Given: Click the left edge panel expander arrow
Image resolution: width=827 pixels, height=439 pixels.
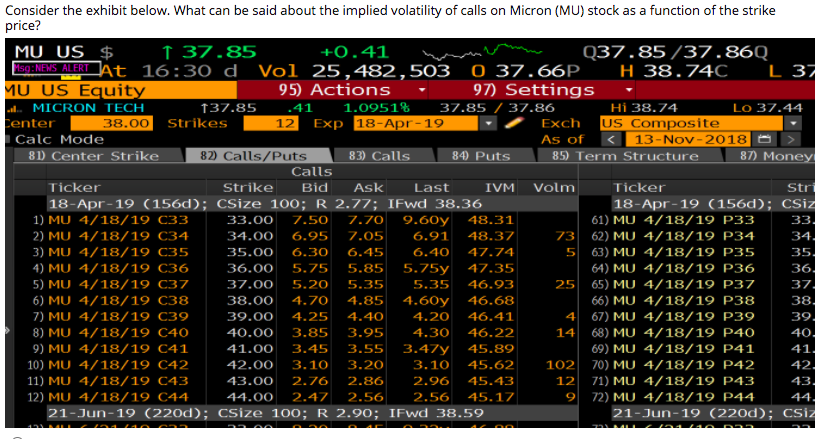Looking at the screenshot, I should coord(7,330).
